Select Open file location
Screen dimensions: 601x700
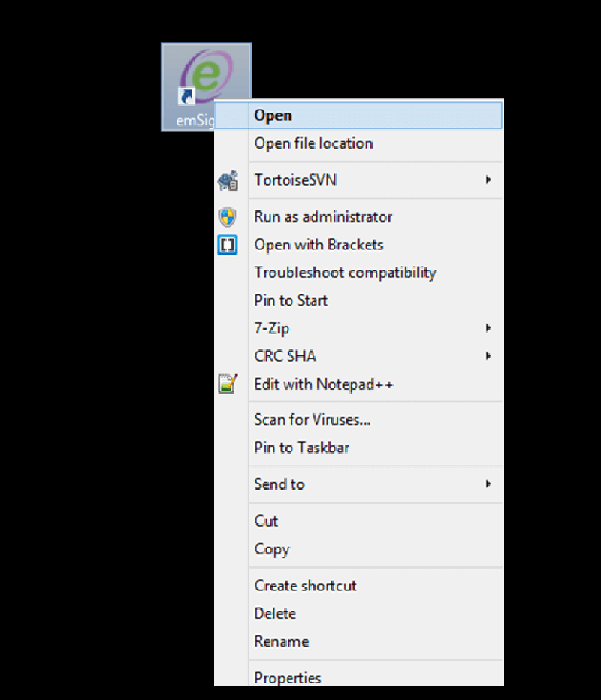click(x=313, y=143)
